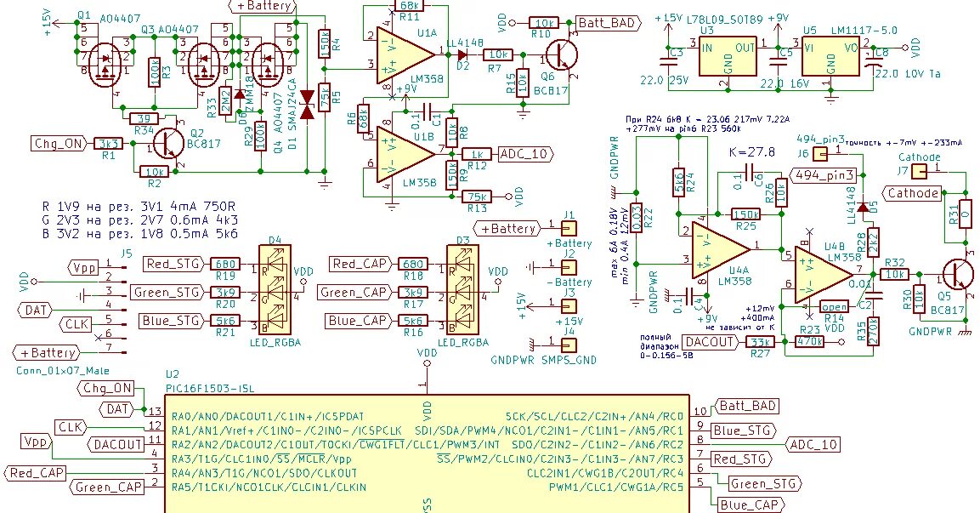Pick the D1 SMAJ24CA TVS diode symbol
The height and width of the screenshot is (513, 980).
coord(306,105)
